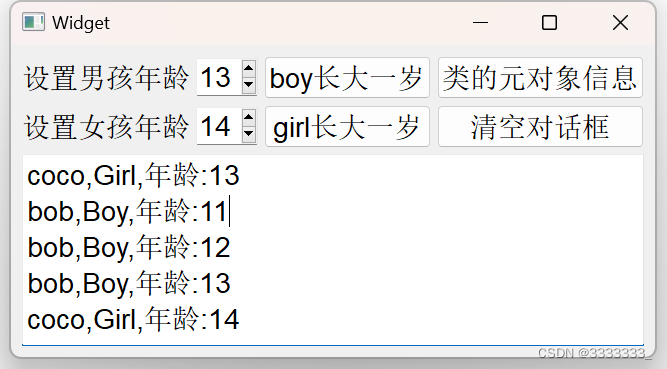The image size is (667, 369).
Task: Minimize the Widget window
Action: pos(480,23)
